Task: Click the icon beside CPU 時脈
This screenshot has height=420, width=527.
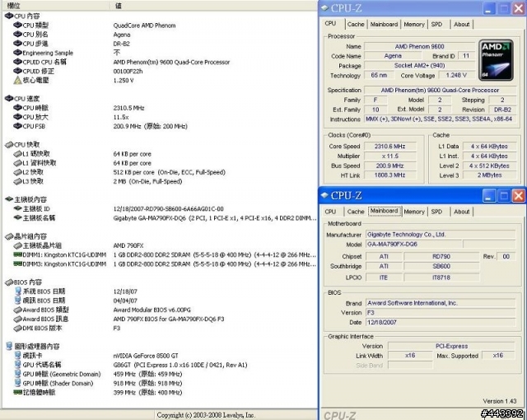Action: (17, 108)
